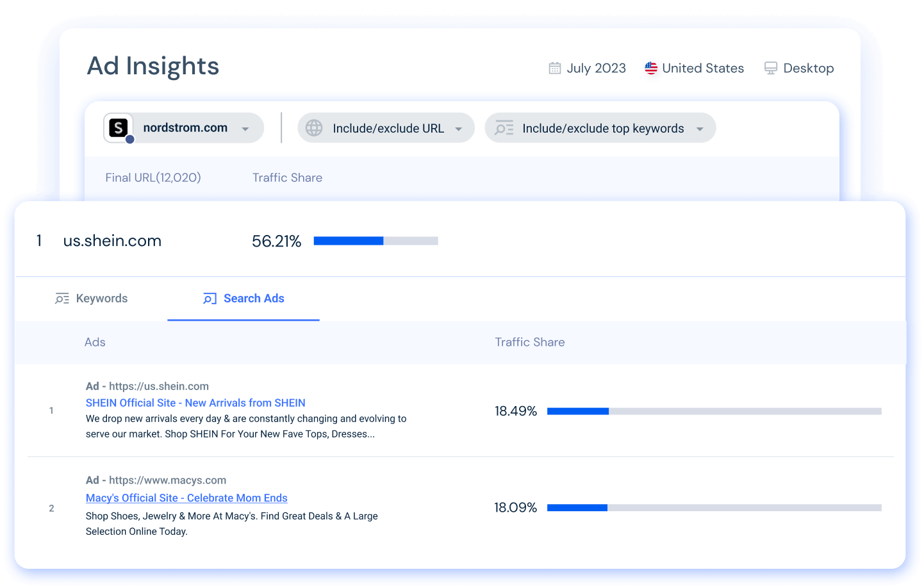Image resolution: width=924 pixels, height=588 pixels.
Task: Click the United States flag icon
Action: coord(651,69)
